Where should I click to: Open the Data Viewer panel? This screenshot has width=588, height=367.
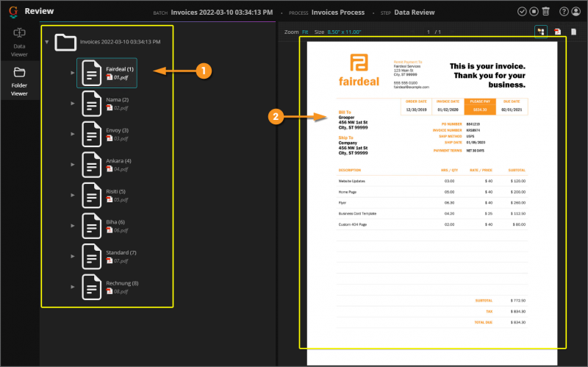[x=19, y=42]
